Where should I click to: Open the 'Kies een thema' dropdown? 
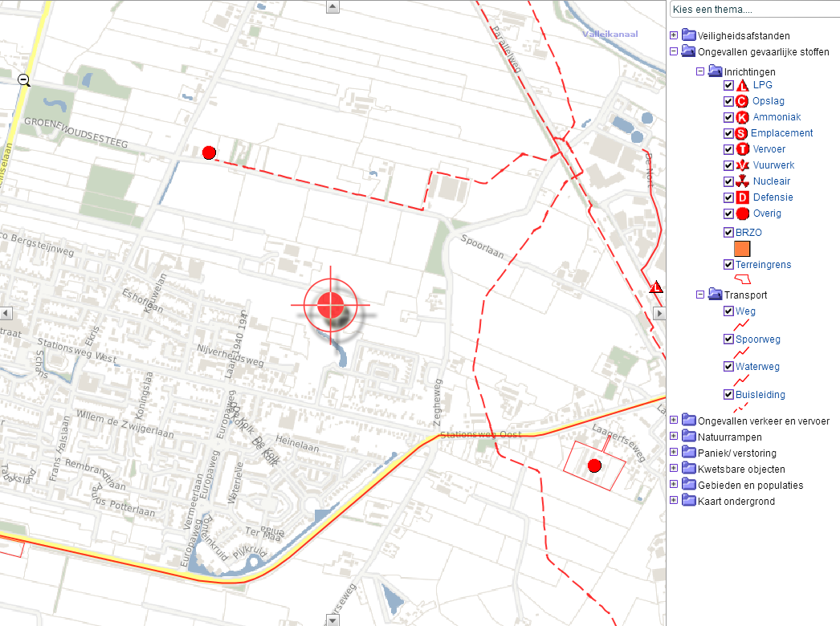point(754,10)
